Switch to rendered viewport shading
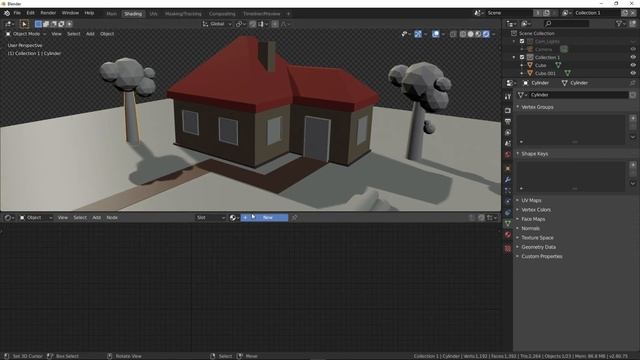Image resolution: width=640 pixels, height=360 pixels. click(486, 34)
